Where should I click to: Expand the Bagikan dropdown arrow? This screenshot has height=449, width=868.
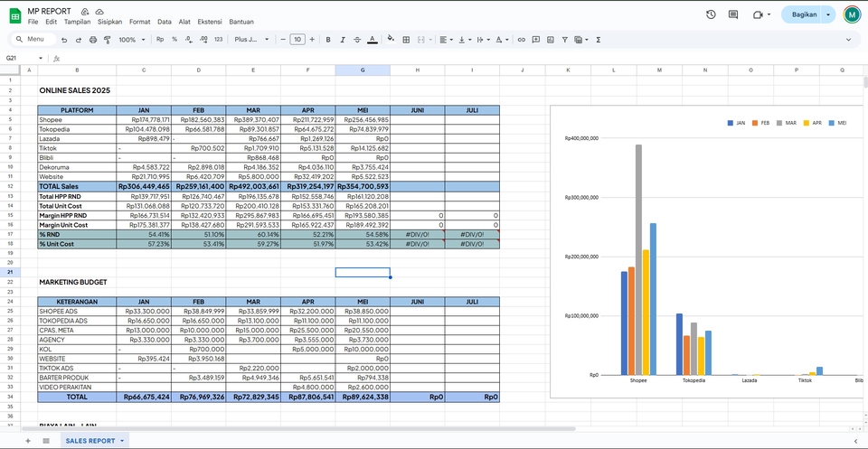click(828, 15)
